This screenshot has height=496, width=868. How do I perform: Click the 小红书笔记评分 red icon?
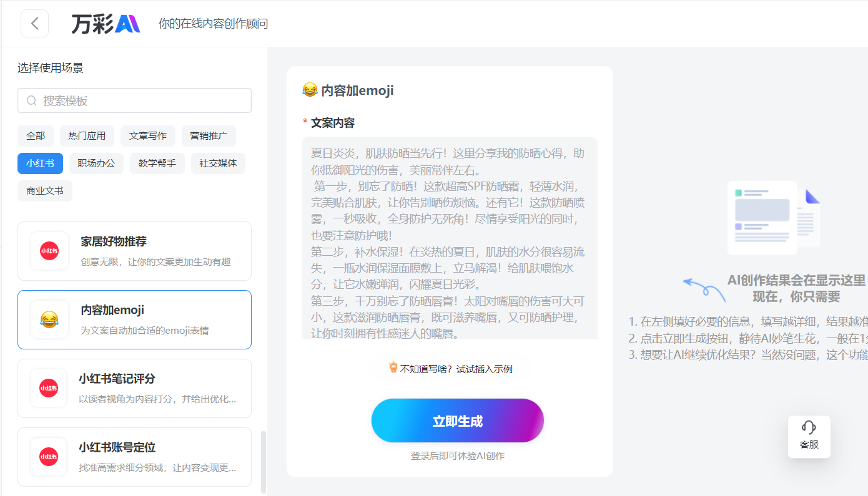(x=49, y=388)
